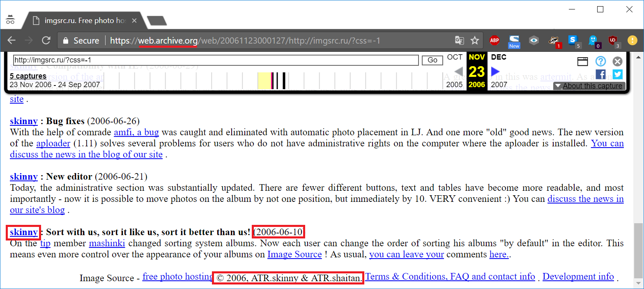The width and height of the screenshot is (644, 289).
Task: Click the Secure padlock indicator
Action: click(80, 41)
